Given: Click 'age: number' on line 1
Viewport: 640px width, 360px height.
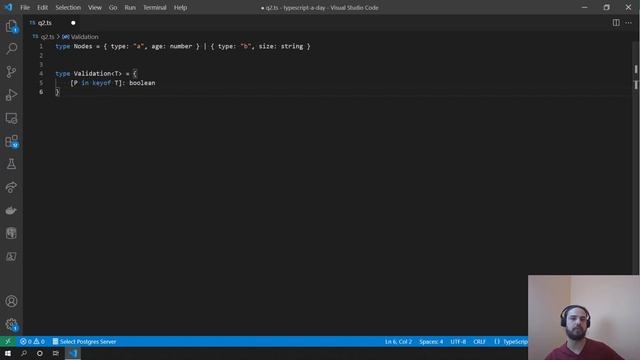Looking at the screenshot, I should click(171, 46).
